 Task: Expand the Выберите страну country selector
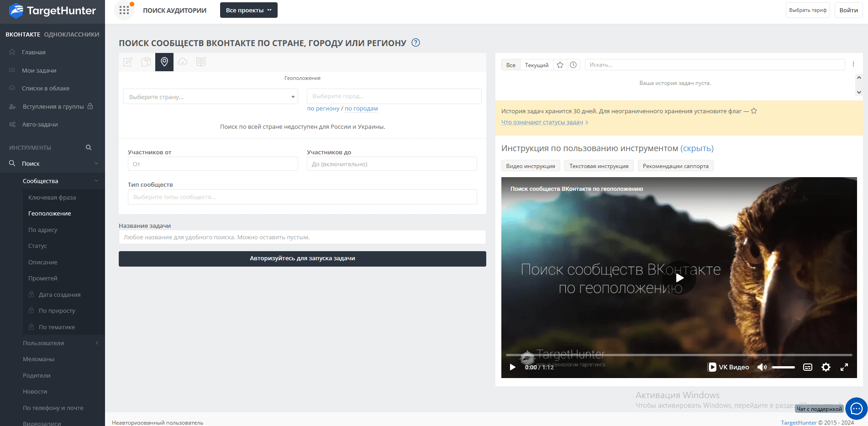210,96
